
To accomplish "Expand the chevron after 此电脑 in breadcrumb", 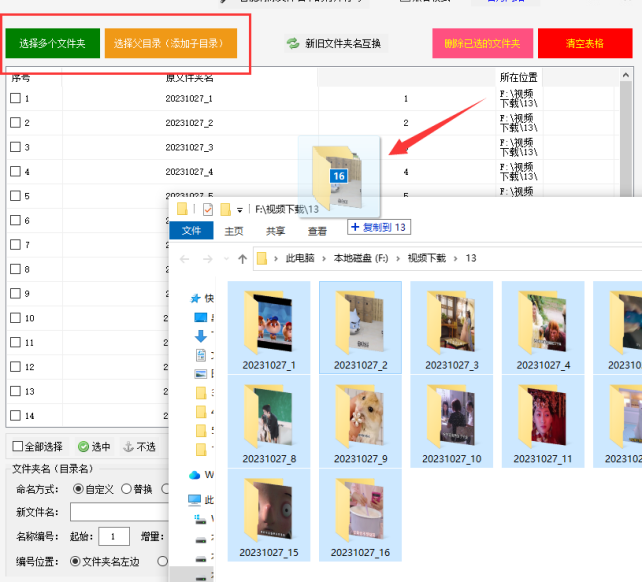I will [324, 258].
